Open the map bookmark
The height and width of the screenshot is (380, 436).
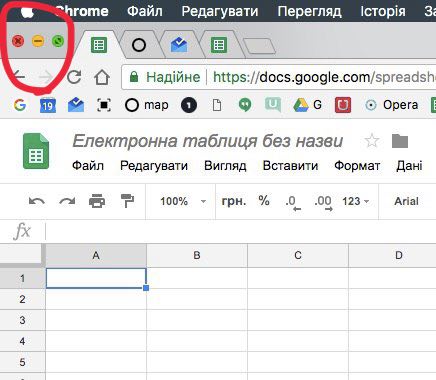(x=147, y=105)
